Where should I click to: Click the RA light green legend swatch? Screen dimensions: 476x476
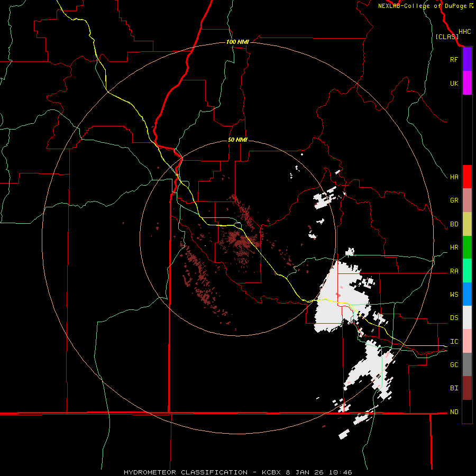pyautogui.click(x=467, y=271)
